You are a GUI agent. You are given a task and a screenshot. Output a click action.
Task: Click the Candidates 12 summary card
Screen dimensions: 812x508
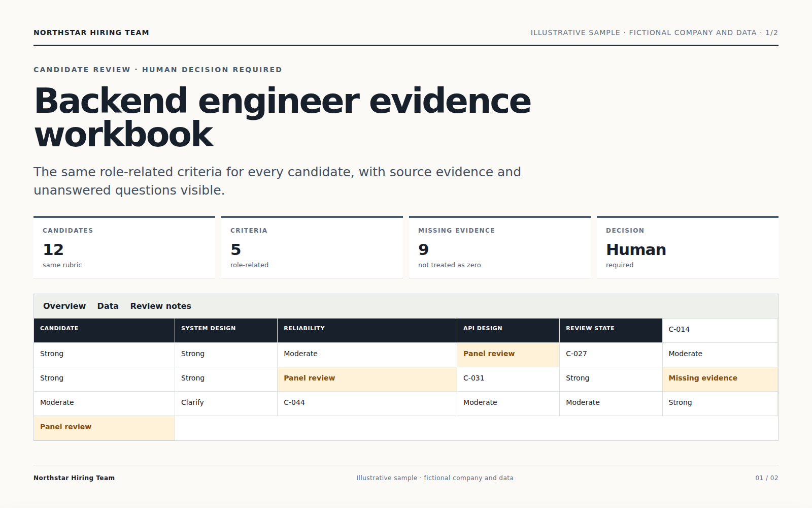pyautogui.click(x=124, y=247)
